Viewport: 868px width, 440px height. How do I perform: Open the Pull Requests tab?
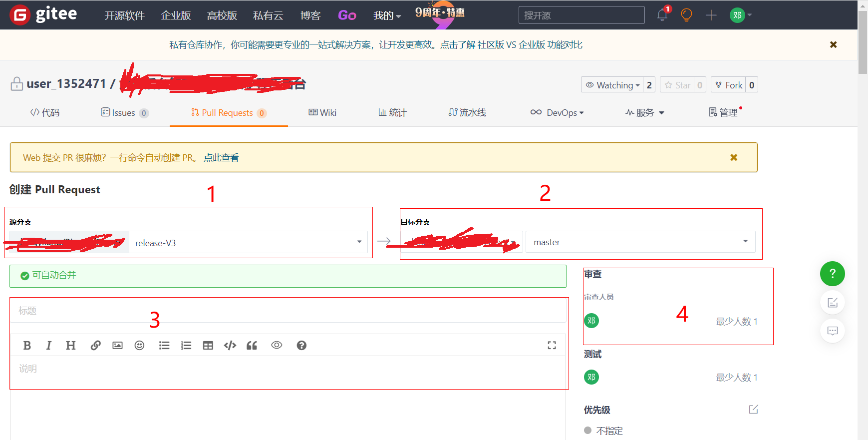pos(229,112)
